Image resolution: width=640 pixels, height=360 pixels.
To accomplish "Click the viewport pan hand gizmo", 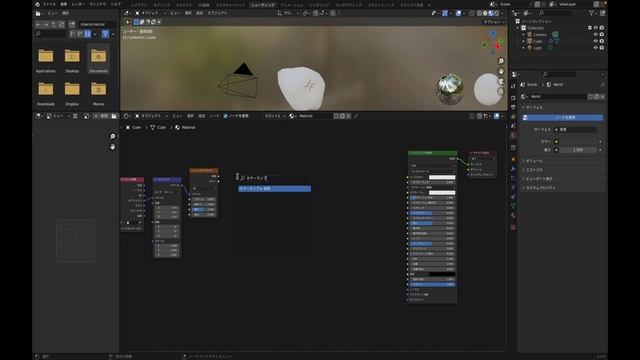I will coord(501,71).
